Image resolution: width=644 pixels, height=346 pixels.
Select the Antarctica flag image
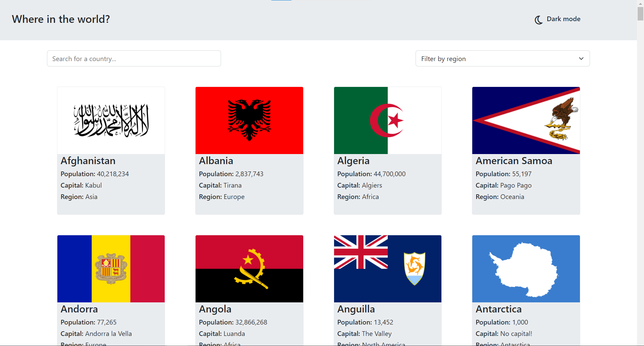(526, 269)
